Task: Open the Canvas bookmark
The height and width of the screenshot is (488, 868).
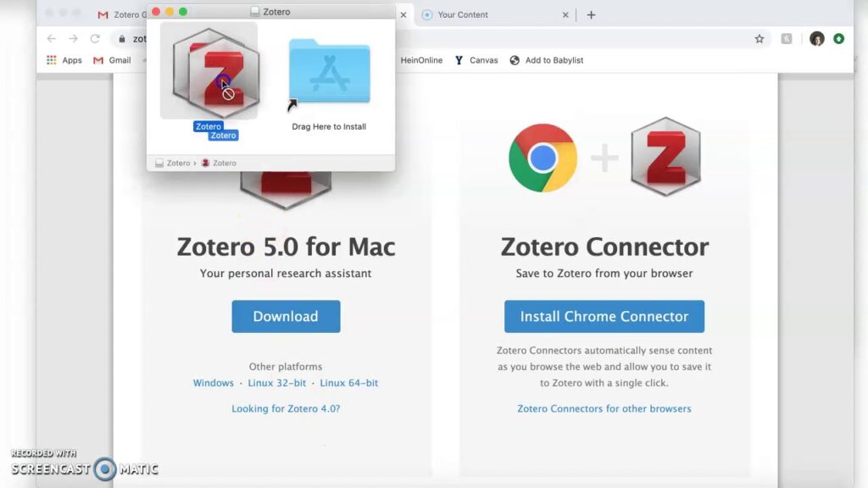Action: 476,60
